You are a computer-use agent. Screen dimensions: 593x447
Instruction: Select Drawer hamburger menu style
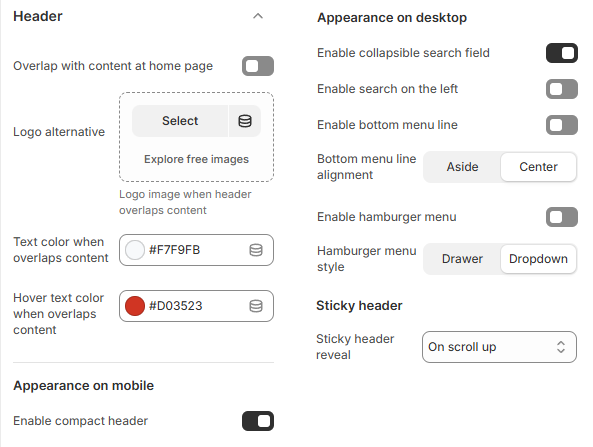click(x=462, y=259)
